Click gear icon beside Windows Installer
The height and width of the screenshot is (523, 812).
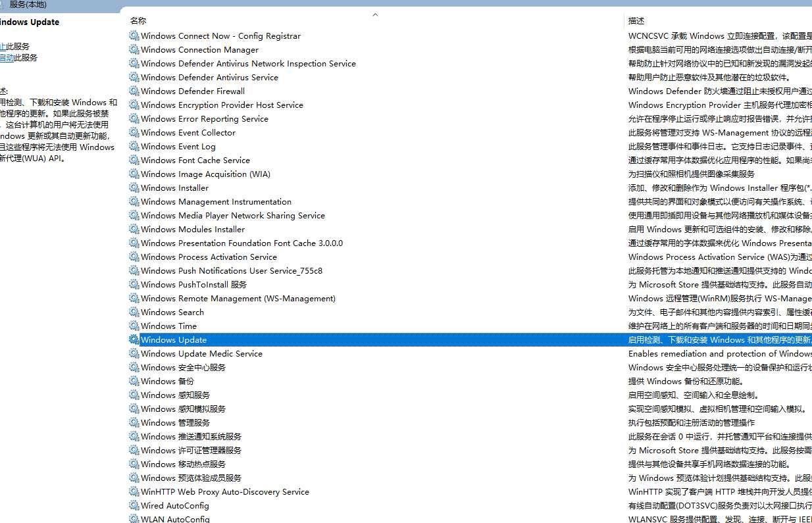pyautogui.click(x=134, y=188)
